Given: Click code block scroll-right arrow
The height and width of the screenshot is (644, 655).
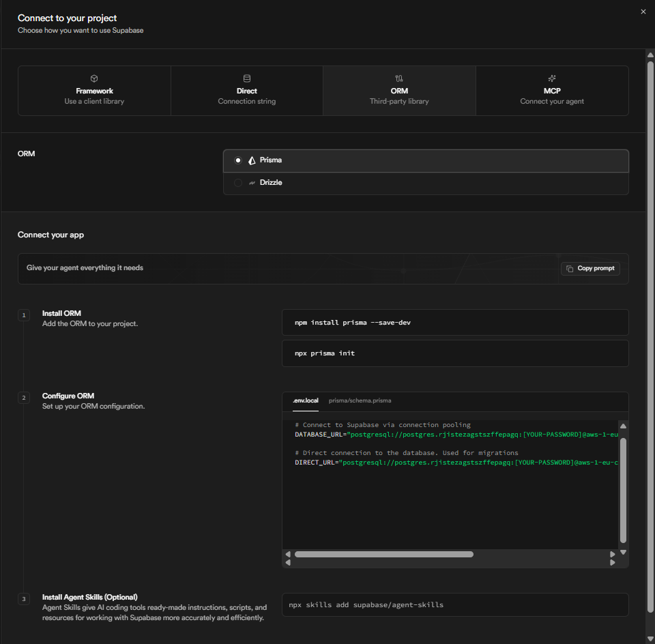Looking at the screenshot, I should pos(613,554).
